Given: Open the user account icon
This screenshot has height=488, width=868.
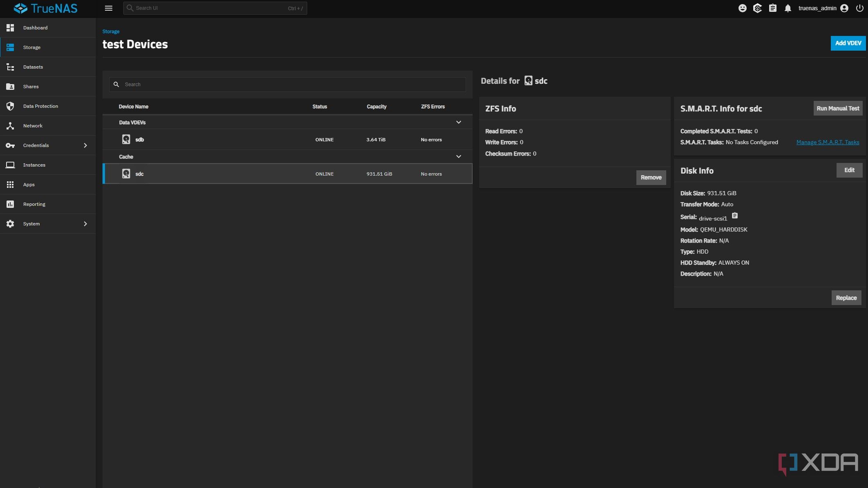Looking at the screenshot, I should [844, 8].
